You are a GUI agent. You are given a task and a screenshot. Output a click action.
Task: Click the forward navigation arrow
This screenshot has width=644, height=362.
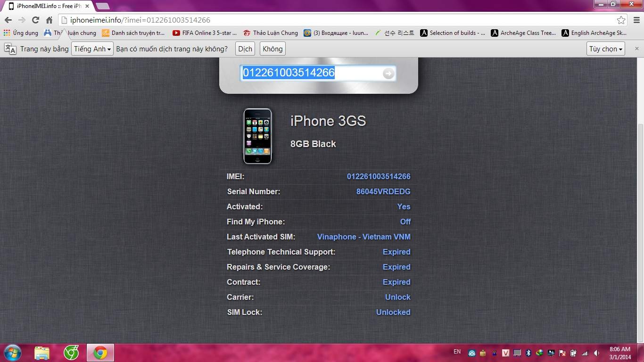pyautogui.click(x=22, y=20)
